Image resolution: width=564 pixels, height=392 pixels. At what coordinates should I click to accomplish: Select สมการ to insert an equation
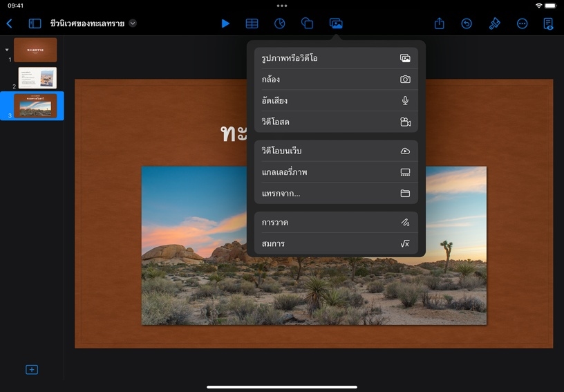pyautogui.click(x=336, y=244)
